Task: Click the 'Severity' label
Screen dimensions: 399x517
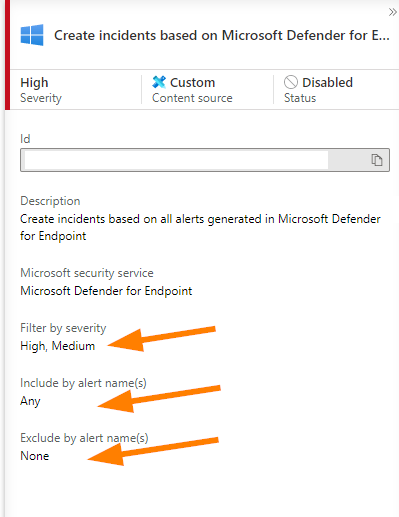Action: click(x=41, y=98)
